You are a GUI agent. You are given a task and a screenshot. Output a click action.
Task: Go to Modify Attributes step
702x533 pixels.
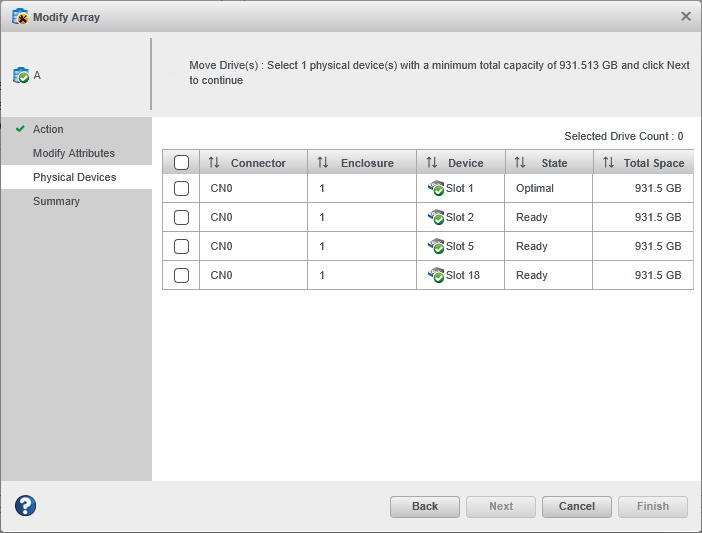74,153
